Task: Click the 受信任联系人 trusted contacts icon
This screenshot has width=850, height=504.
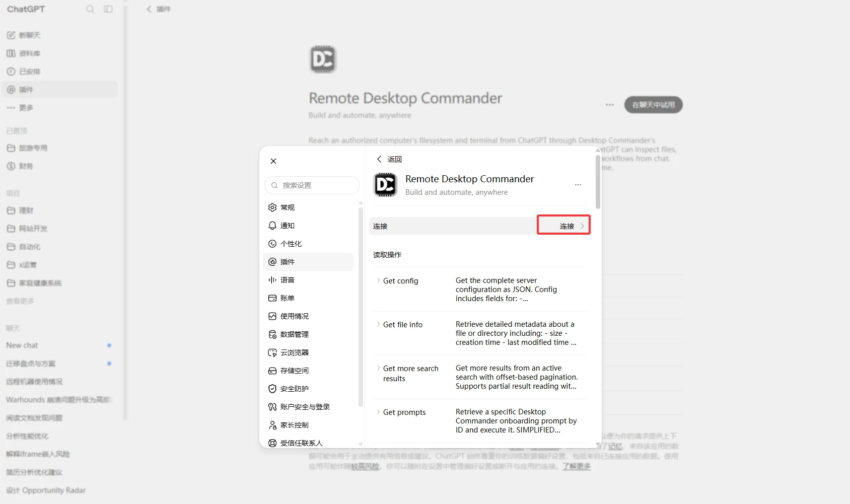Action: click(272, 443)
